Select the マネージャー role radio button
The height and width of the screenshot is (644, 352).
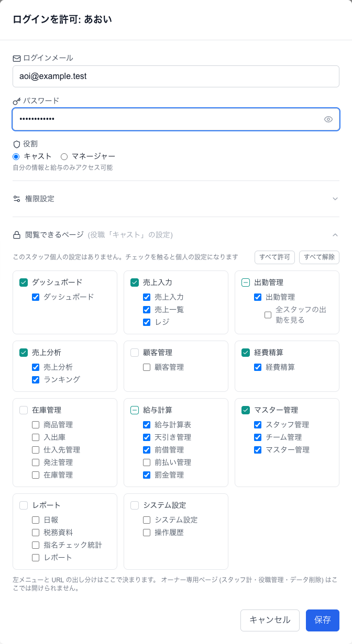64,156
